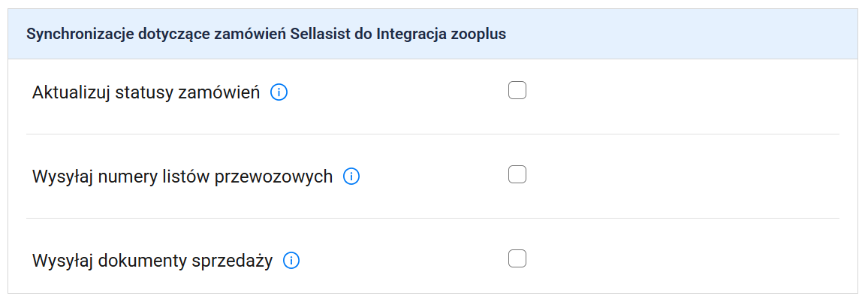Click the word numery in second row
The width and height of the screenshot is (868, 302).
coord(119,177)
